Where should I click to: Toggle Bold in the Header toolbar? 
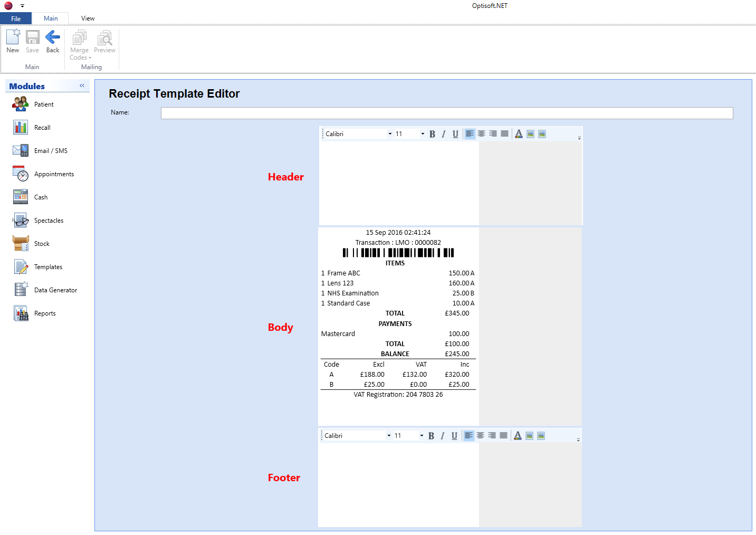coord(432,134)
